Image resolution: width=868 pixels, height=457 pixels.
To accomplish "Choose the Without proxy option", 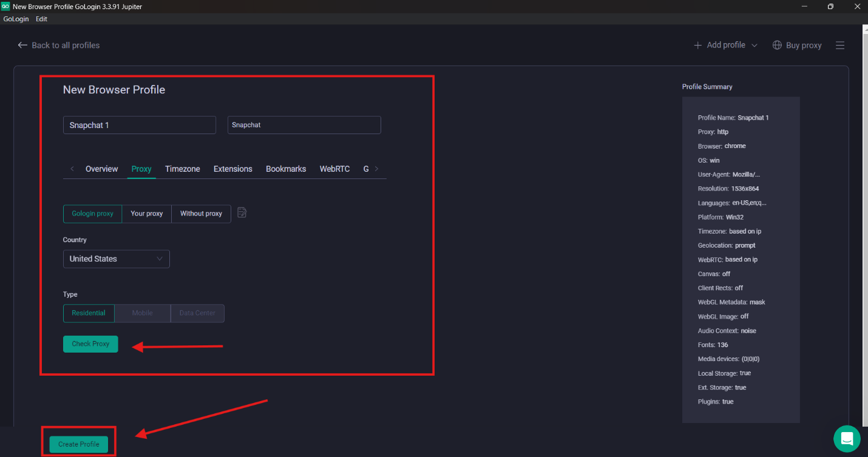I will coord(201,214).
